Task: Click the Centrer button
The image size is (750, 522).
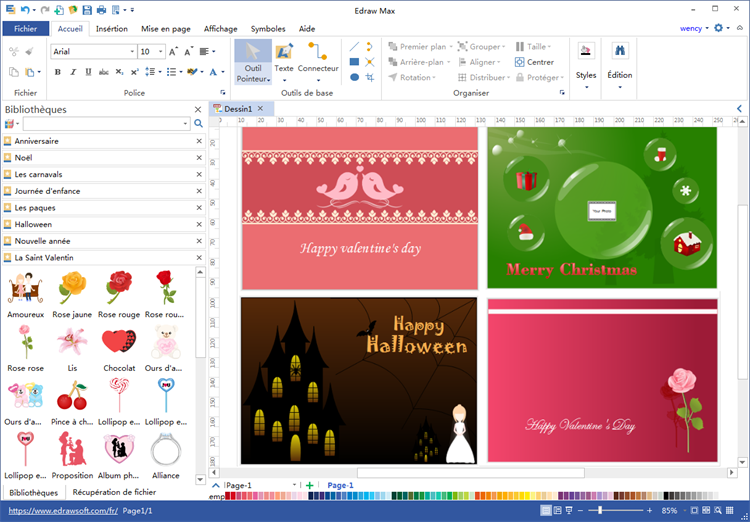Action: point(534,62)
